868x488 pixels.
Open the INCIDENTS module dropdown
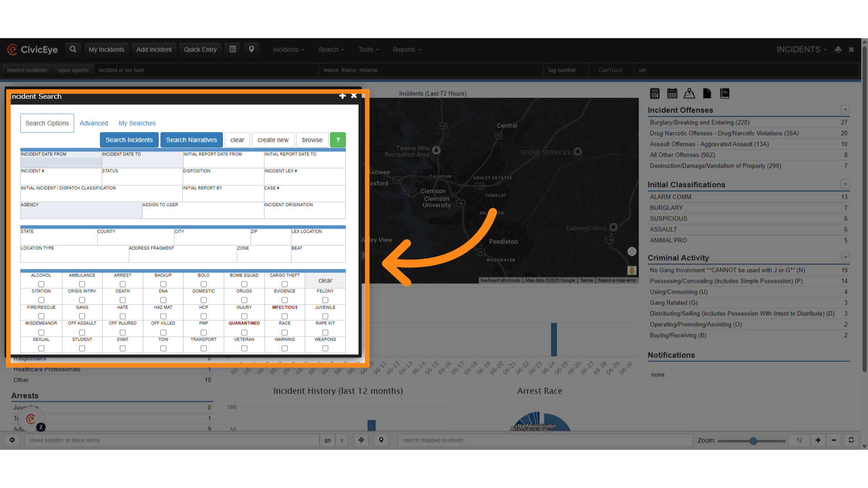click(x=802, y=50)
